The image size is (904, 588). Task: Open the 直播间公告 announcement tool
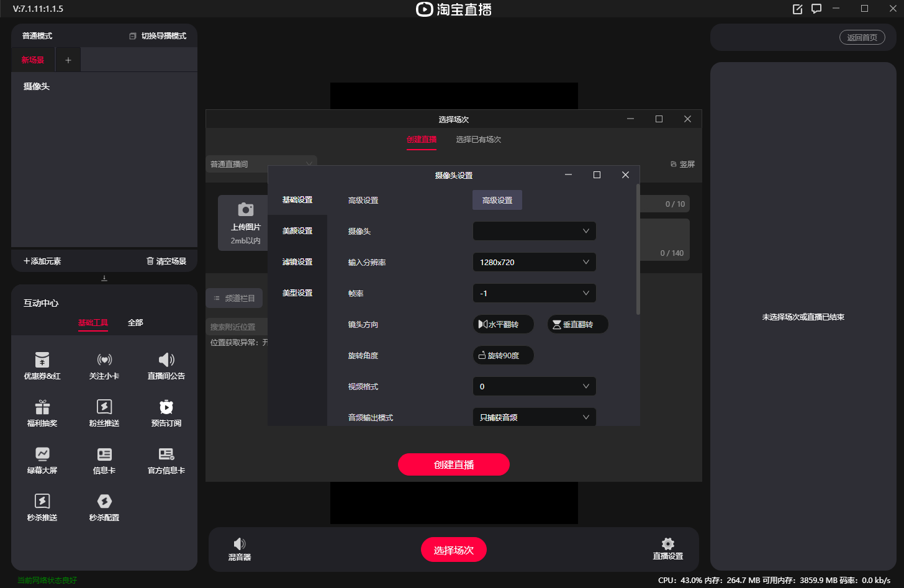point(166,366)
